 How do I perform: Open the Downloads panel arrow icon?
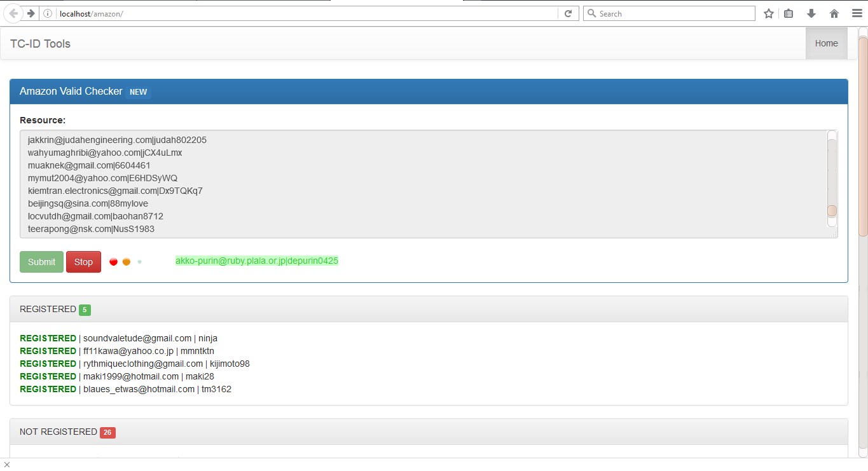pos(811,13)
